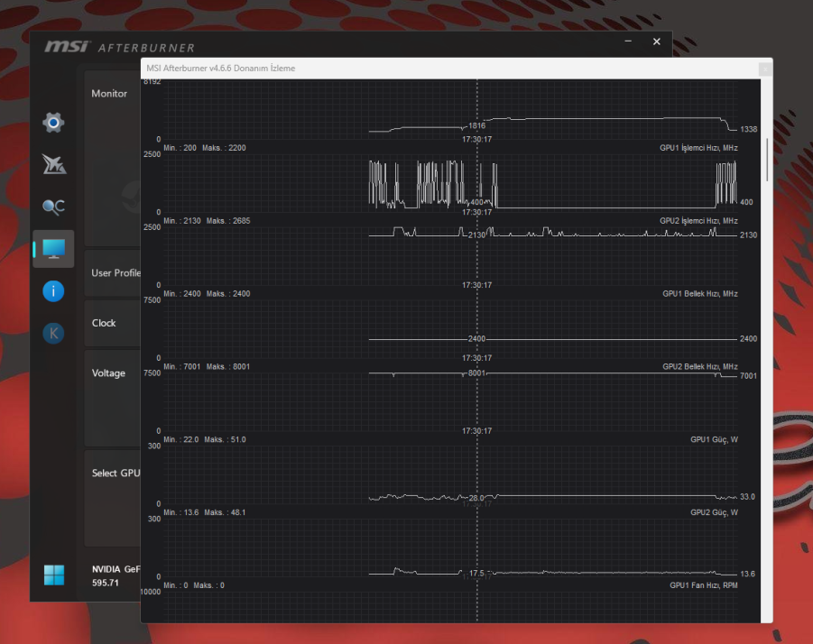The height and width of the screenshot is (644, 813).
Task: Minimize the MSI Afterburner main window
Action: (628, 41)
